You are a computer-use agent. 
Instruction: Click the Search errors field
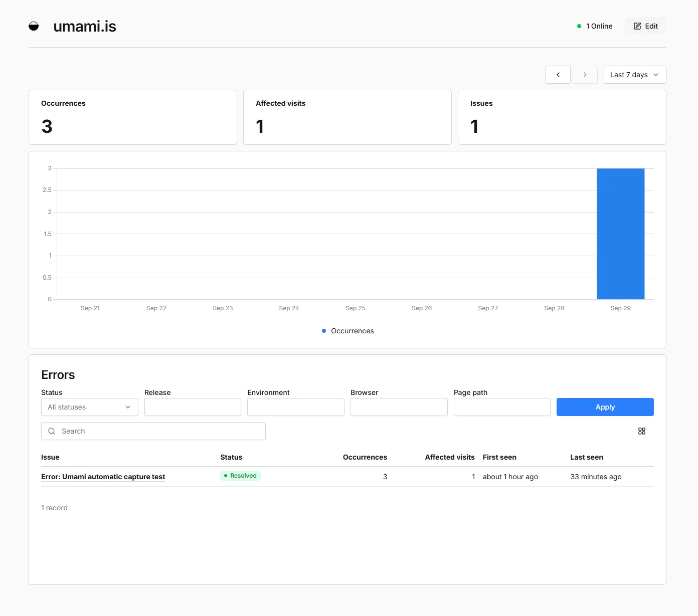tap(153, 431)
